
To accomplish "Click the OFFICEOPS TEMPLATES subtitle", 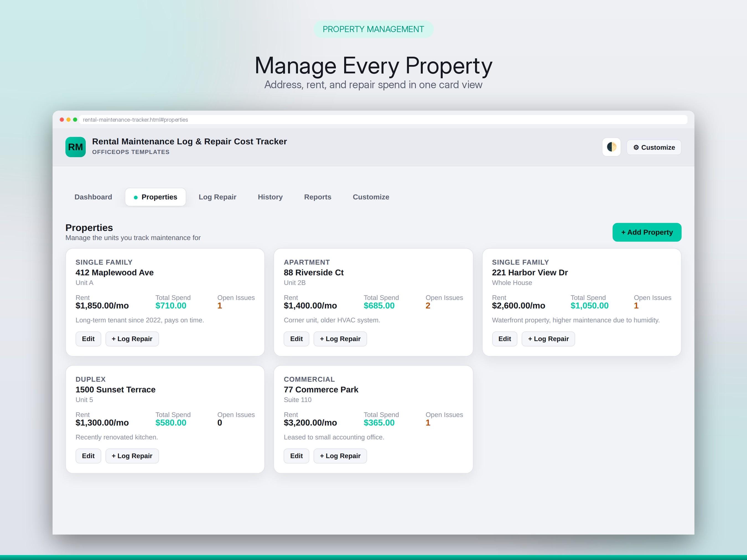I will [x=131, y=152].
